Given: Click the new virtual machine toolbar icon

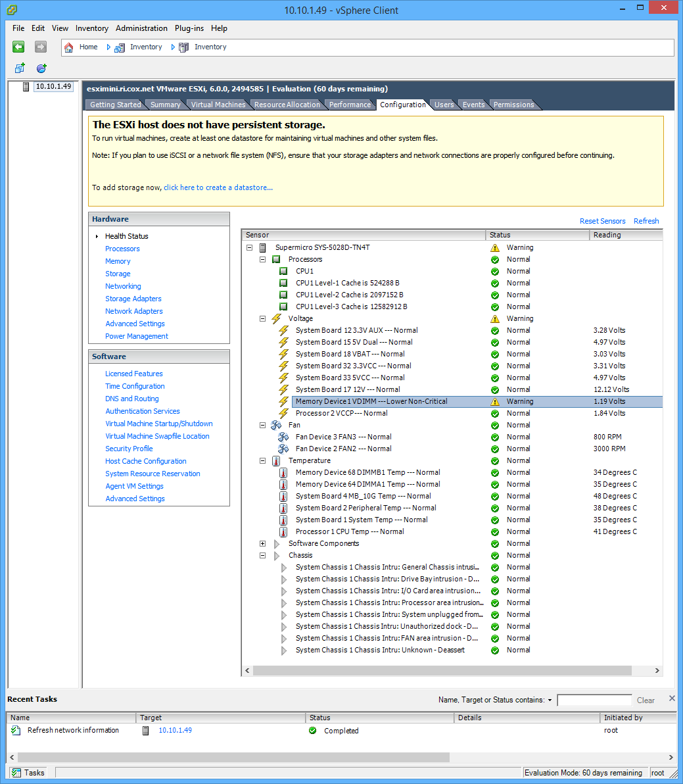Looking at the screenshot, I should pos(20,68).
